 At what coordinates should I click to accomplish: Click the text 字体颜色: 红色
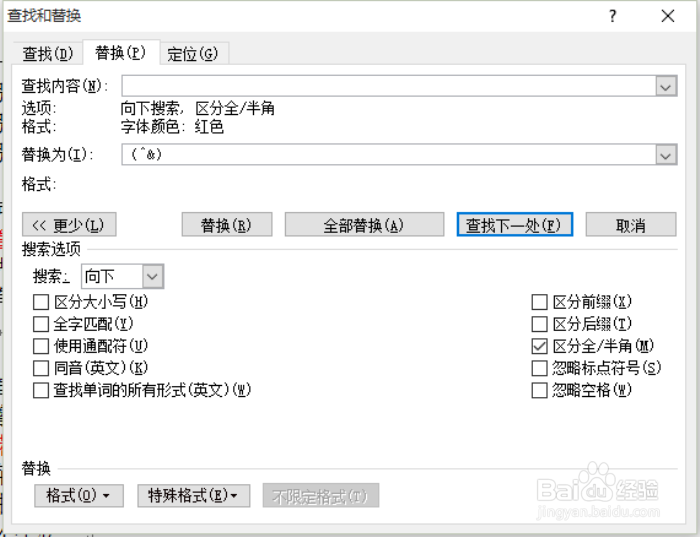[x=172, y=127]
